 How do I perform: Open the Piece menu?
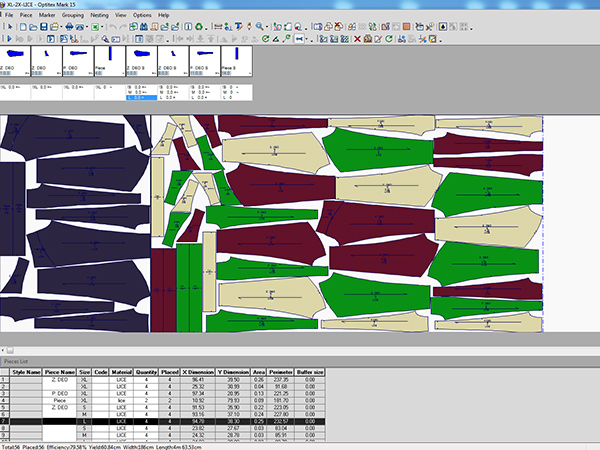(x=26, y=15)
